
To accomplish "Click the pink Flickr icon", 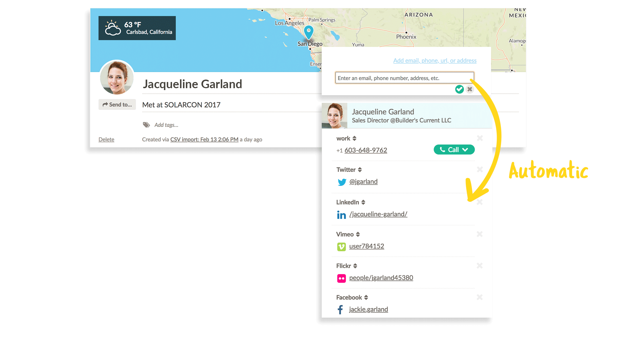I will click(x=341, y=278).
